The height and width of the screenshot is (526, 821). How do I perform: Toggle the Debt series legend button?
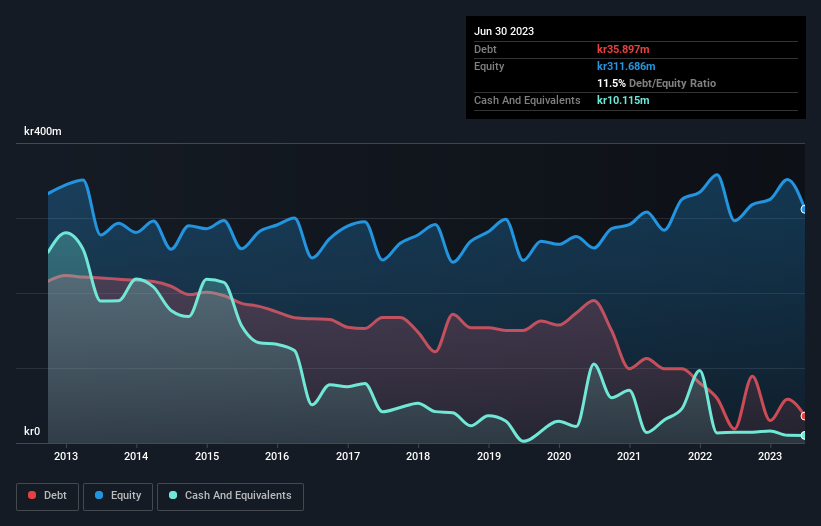tap(47, 496)
